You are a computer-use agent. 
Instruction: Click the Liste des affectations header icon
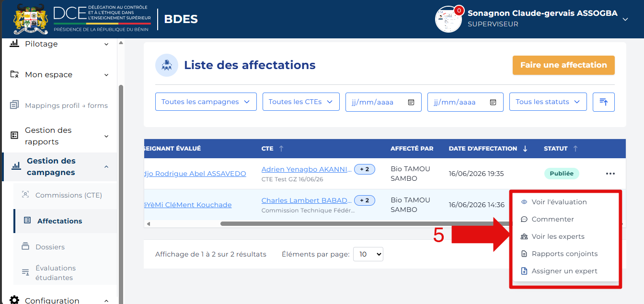click(x=167, y=65)
